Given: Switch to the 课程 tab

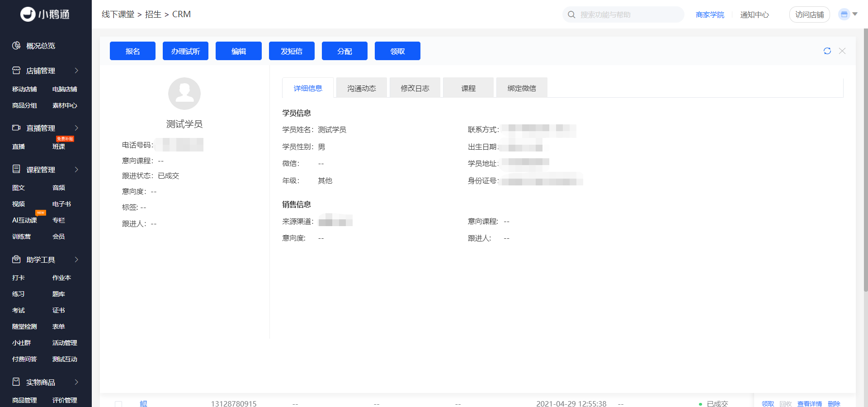Looking at the screenshot, I should click(468, 88).
